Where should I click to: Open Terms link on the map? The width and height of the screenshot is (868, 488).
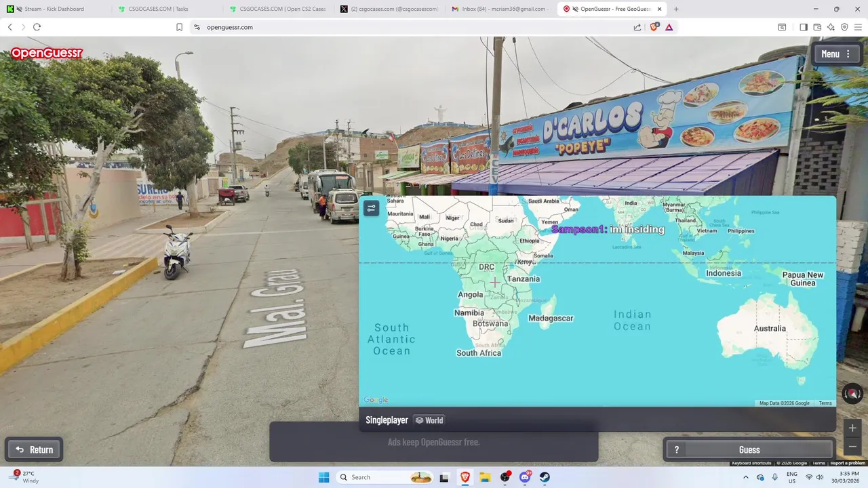coord(825,403)
